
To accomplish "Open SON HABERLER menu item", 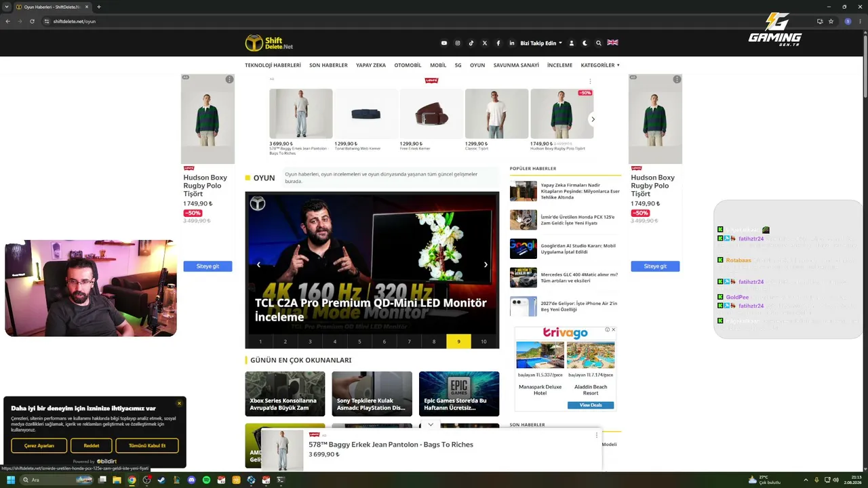I will point(328,65).
